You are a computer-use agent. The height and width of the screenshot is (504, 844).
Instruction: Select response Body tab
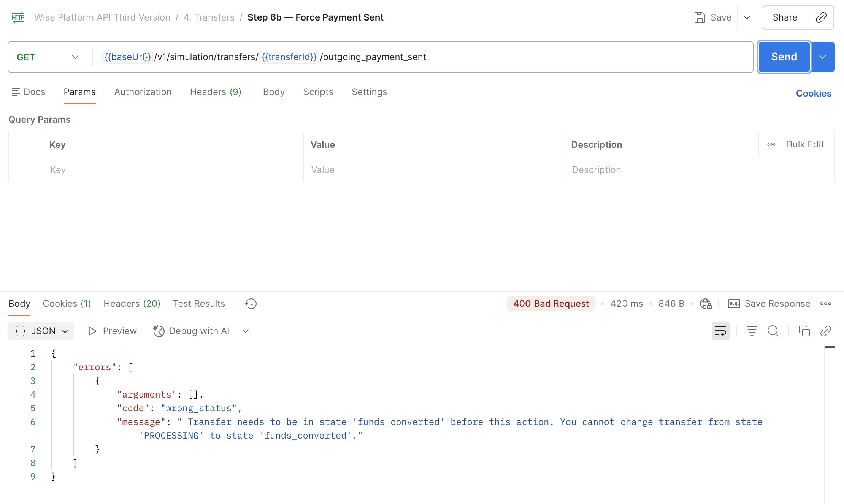(x=19, y=304)
